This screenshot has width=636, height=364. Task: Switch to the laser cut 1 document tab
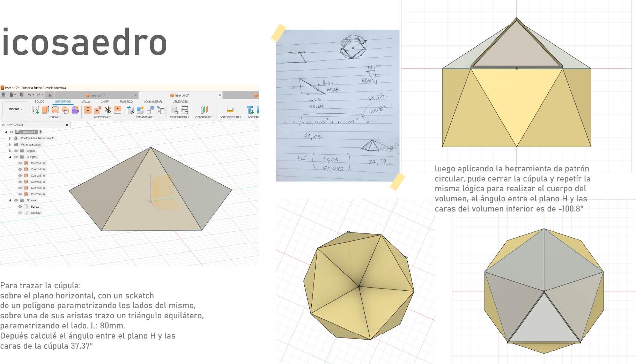tap(97, 95)
